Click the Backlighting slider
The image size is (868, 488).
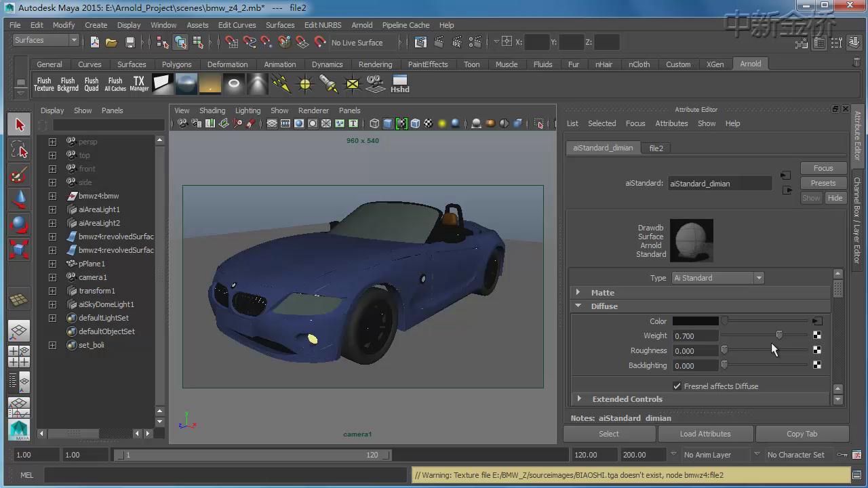(x=765, y=365)
